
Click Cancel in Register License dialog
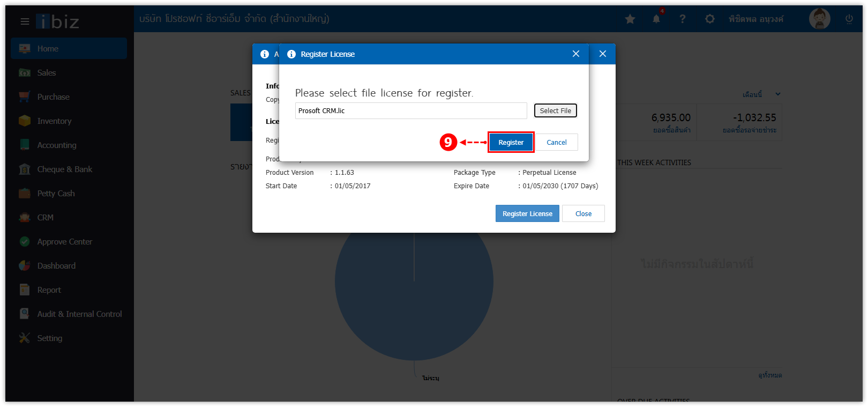(x=557, y=142)
